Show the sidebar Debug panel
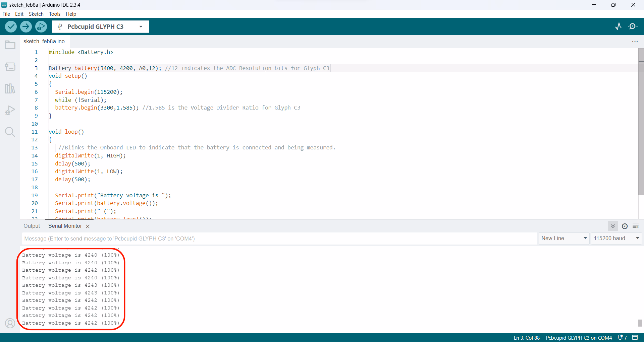Screen dimensions: 644x342 [x=10, y=110]
